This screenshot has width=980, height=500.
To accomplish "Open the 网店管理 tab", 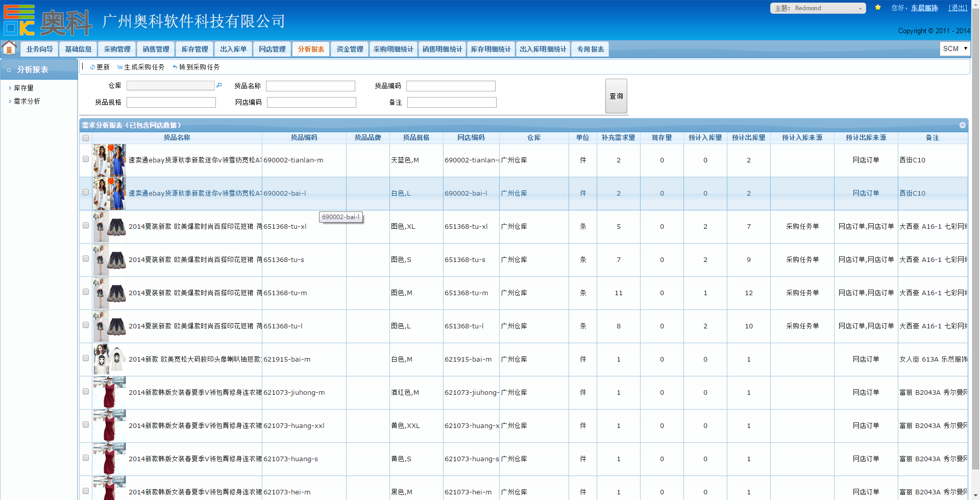I will tap(272, 49).
